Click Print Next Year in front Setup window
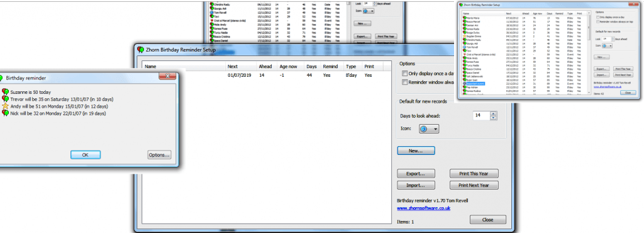 tap(474, 185)
